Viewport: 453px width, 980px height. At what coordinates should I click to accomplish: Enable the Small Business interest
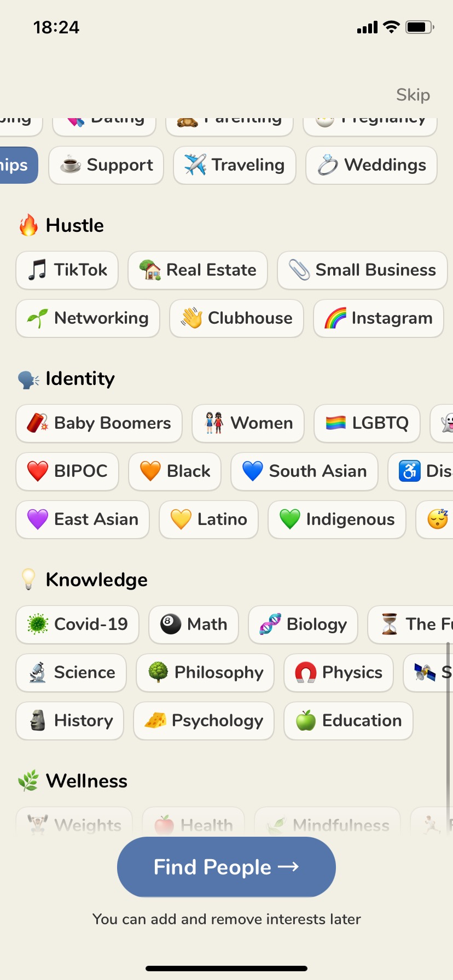(x=362, y=270)
